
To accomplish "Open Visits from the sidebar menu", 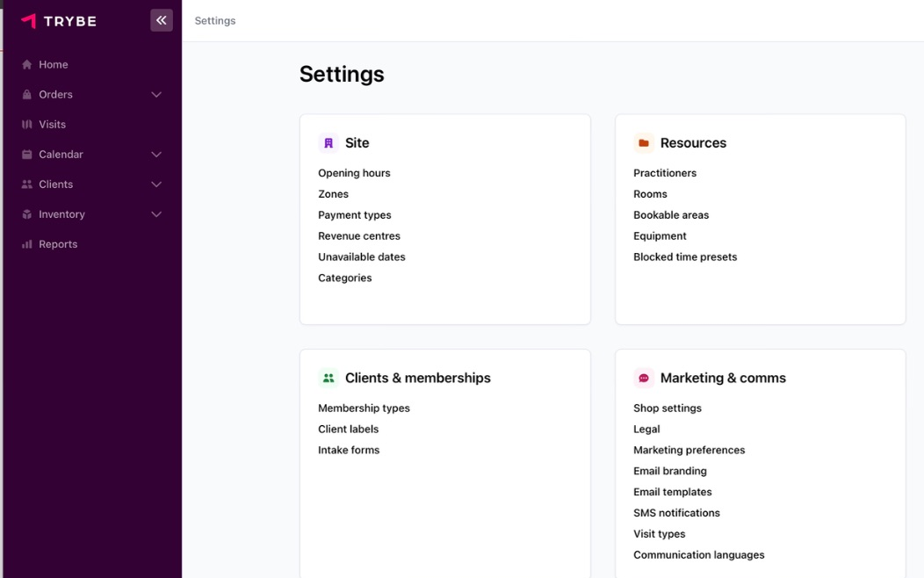I will (53, 125).
